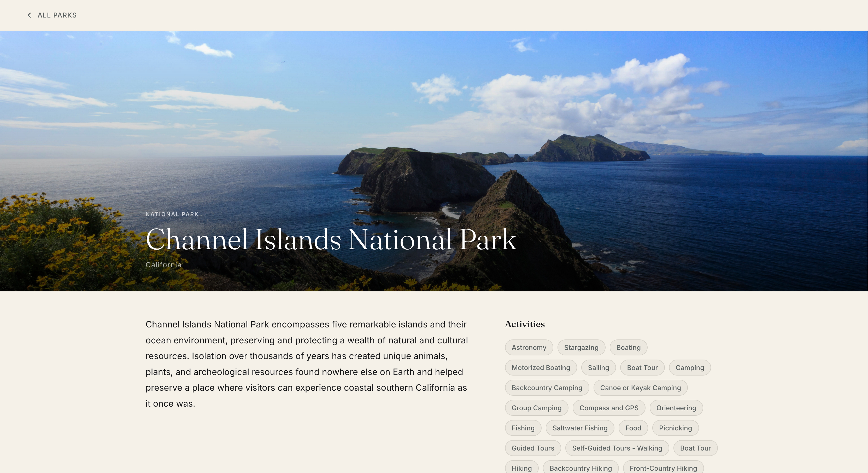This screenshot has width=868, height=473.
Task: Select the Guided Tours tag
Action: click(x=533, y=448)
